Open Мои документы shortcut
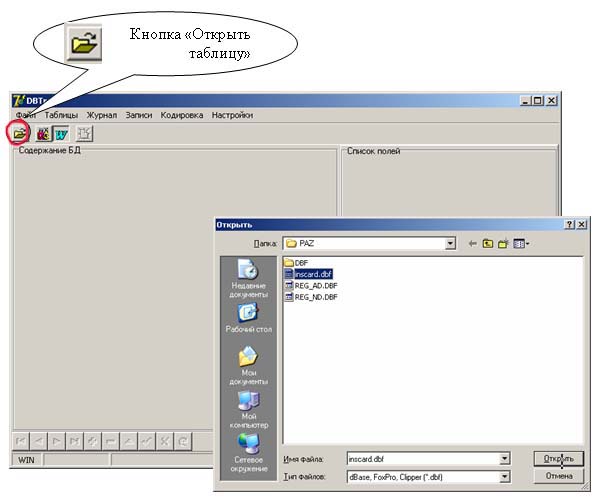Screen dimensions: 596x498 (x=249, y=365)
